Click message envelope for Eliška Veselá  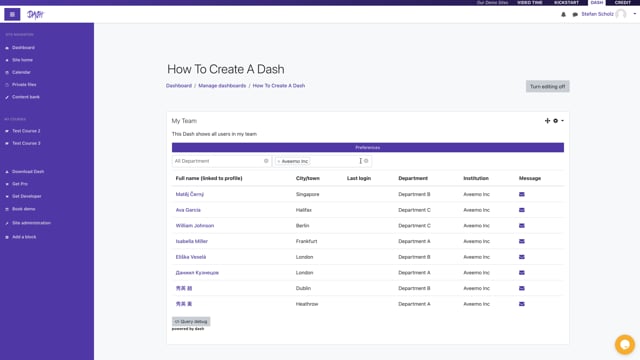[522, 257]
